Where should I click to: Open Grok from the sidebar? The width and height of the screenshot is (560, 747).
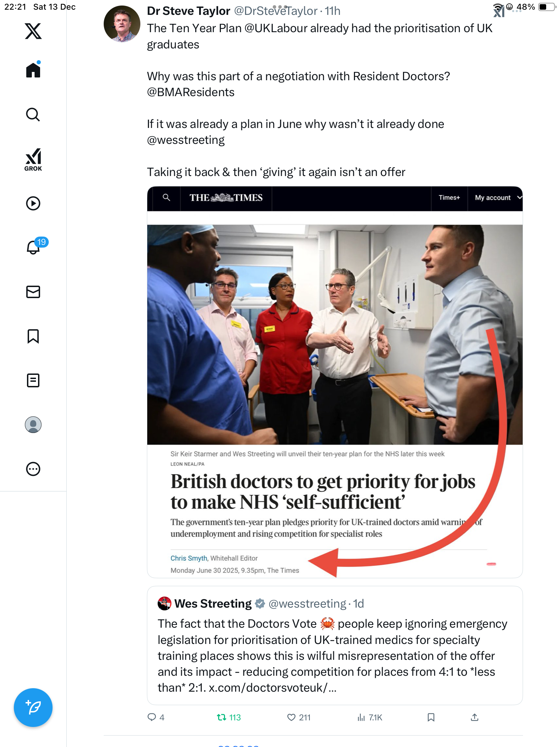coord(33,159)
